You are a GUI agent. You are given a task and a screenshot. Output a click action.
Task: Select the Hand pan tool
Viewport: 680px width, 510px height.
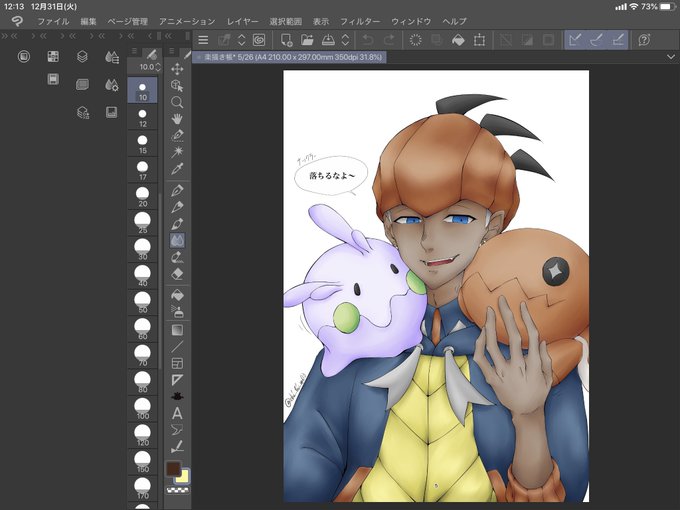(x=177, y=119)
